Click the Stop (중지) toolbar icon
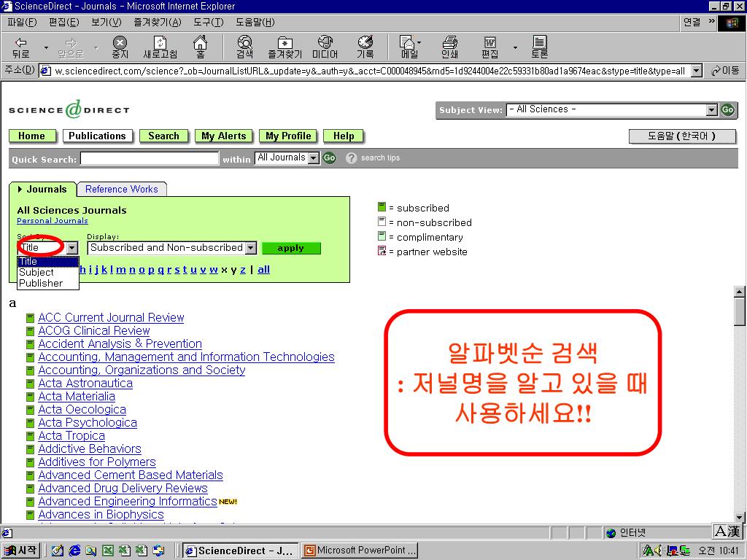 pyautogui.click(x=120, y=47)
